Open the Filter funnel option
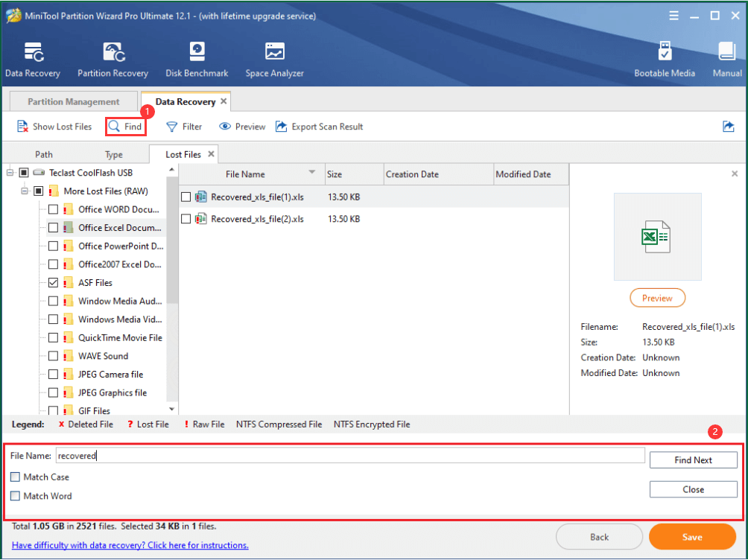 click(184, 127)
